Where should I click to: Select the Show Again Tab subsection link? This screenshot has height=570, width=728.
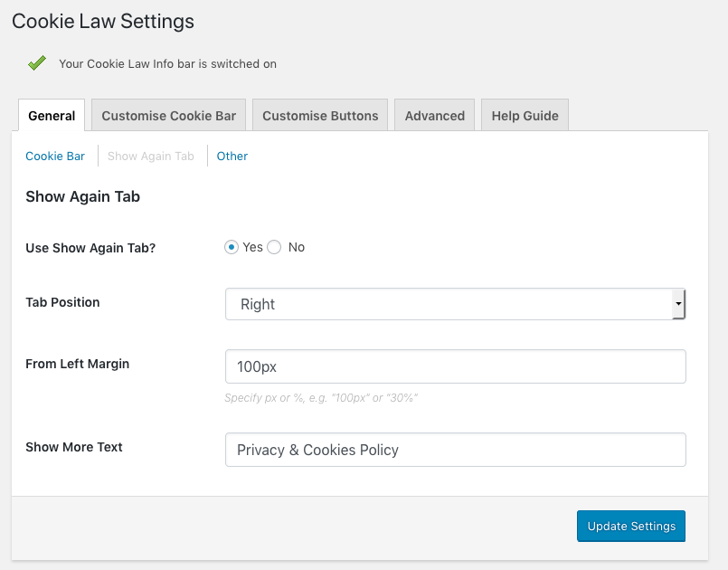pos(151,157)
